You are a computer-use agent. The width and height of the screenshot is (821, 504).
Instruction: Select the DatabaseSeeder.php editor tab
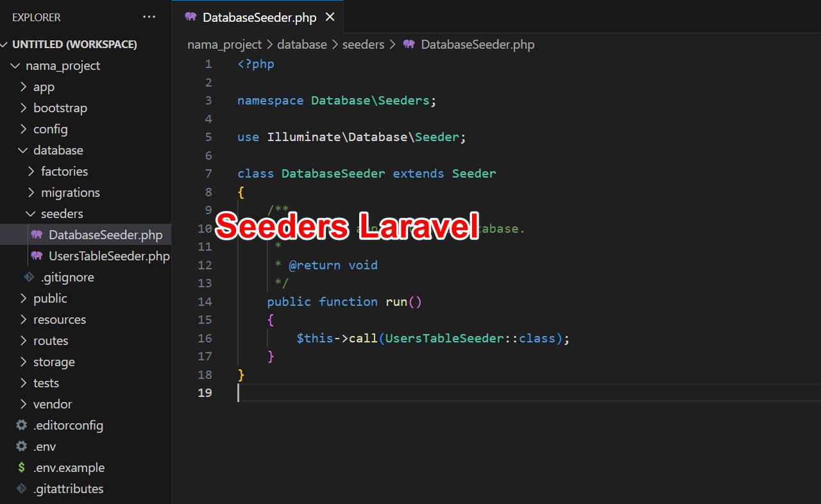click(258, 17)
